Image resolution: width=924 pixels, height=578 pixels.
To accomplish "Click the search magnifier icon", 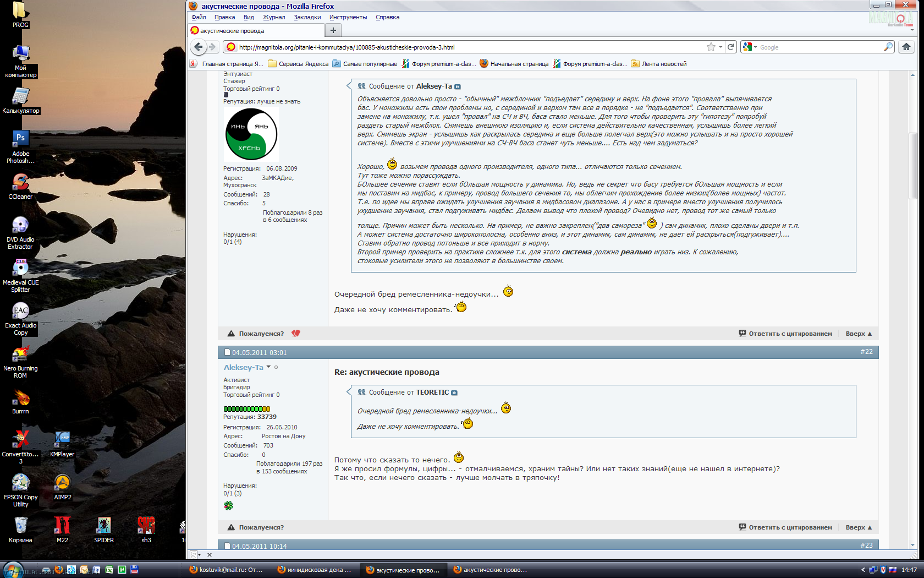I will click(x=888, y=47).
